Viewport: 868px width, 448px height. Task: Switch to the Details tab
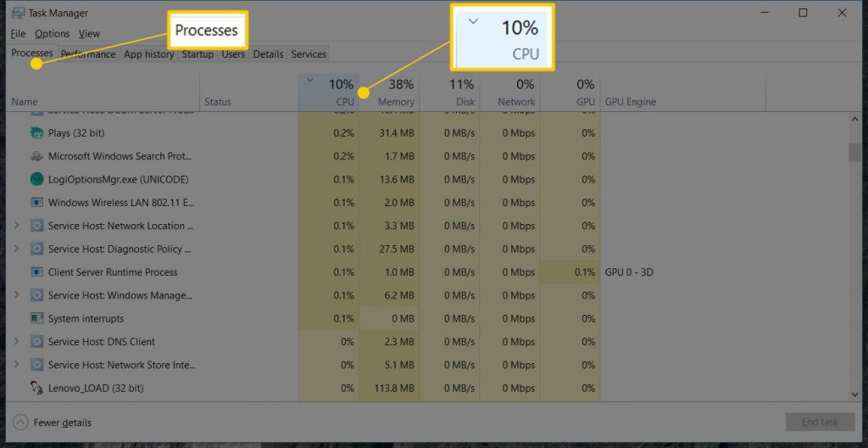[268, 54]
